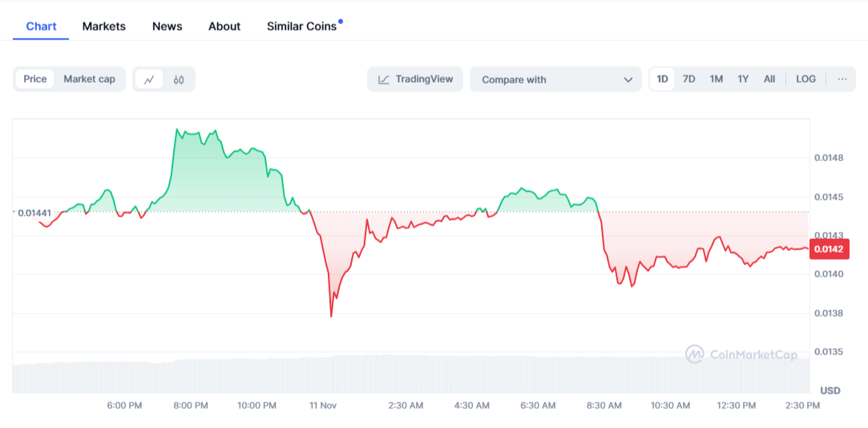Viewport: 868px width, 428px height.
Task: Click the CoinMarketCap watermark logo
Action: pos(741,353)
